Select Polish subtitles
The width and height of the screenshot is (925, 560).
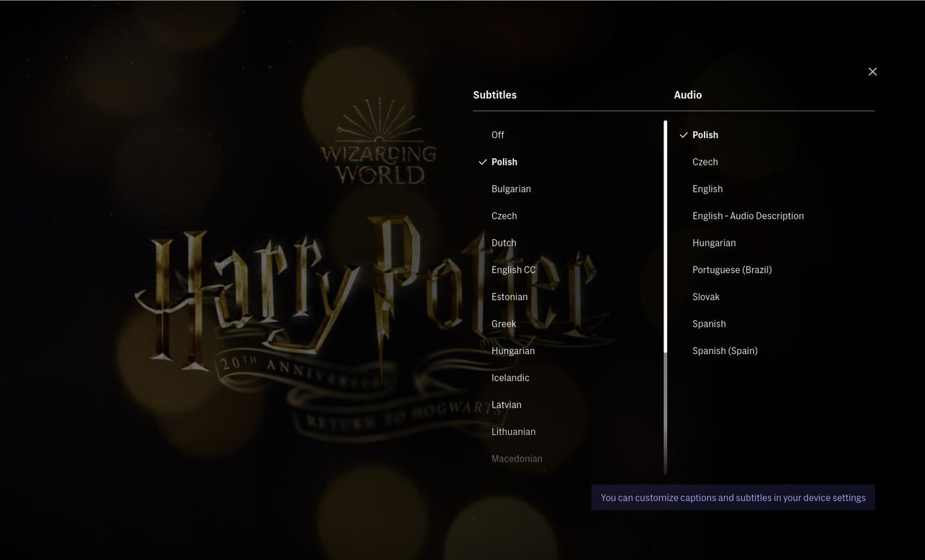[504, 162]
